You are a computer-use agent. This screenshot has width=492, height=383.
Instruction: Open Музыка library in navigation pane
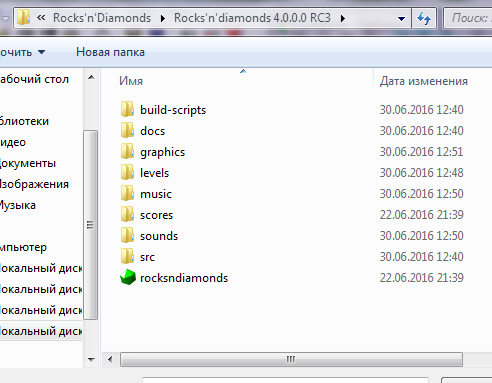pyautogui.click(x=18, y=205)
